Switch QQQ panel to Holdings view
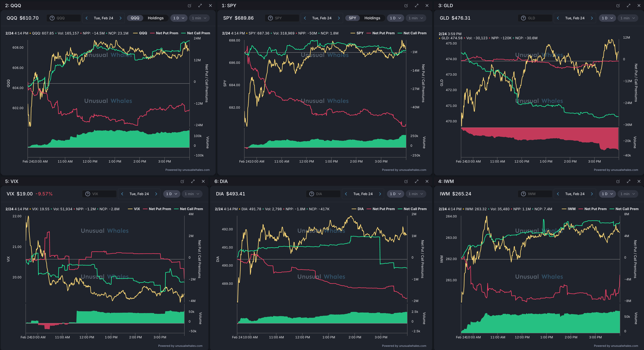The image size is (644, 350). pyautogui.click(x=156, y=18)
